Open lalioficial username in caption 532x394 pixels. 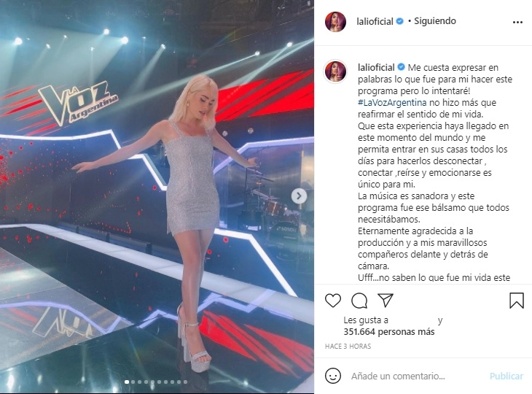[x=376, y=67]
